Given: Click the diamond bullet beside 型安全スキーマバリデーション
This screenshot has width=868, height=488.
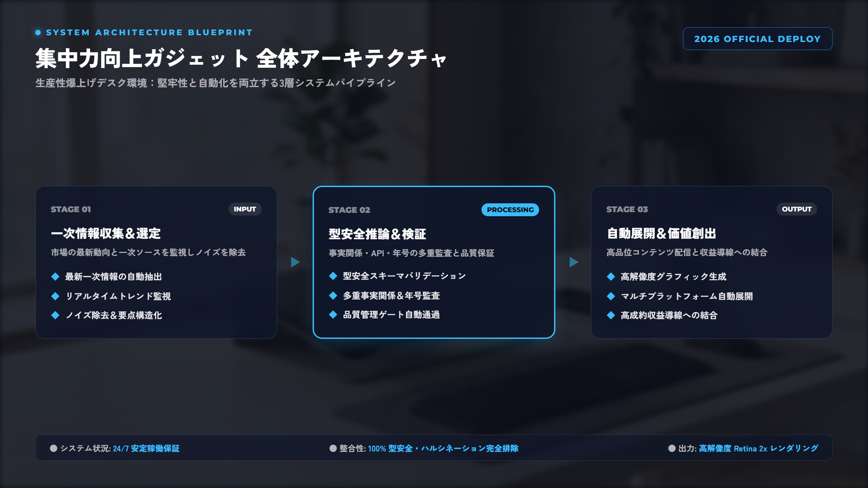Looking at the screenshot, I should pos(333,276).
